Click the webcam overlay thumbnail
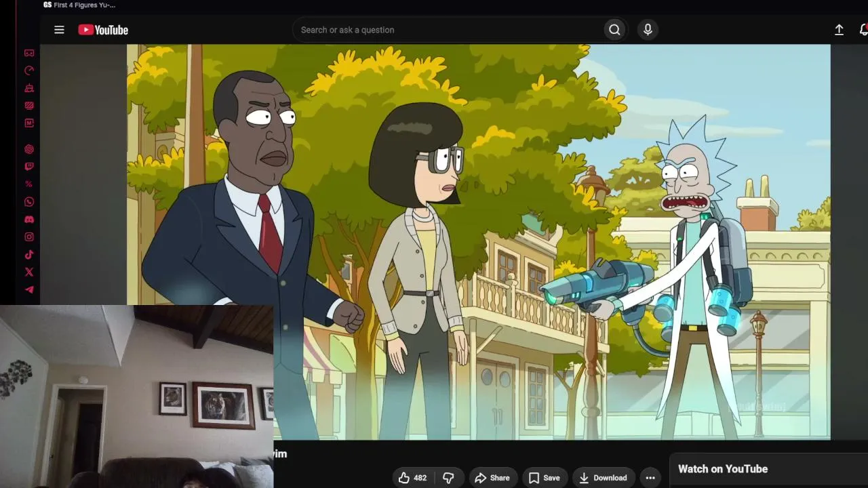The height and width of the screenshot is (488, 868). (x=136, y=396)
